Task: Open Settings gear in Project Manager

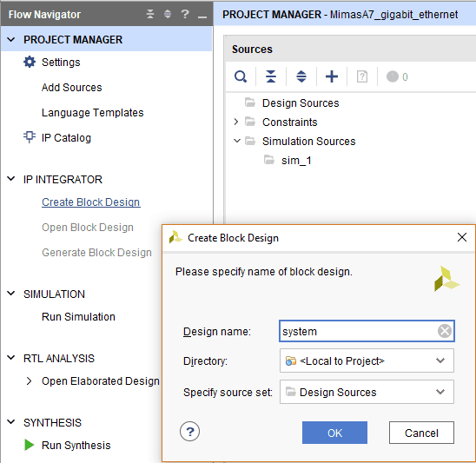Action: tap(30, 62)
